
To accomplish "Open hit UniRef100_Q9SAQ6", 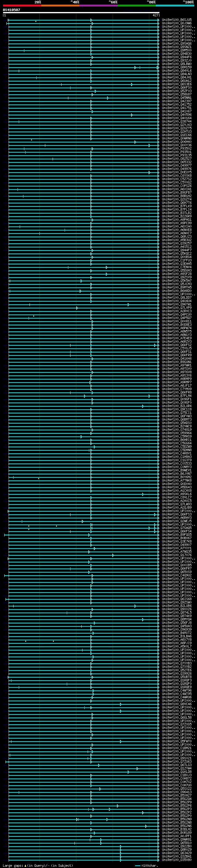I will pyautogui.click(x=177, y=43).
